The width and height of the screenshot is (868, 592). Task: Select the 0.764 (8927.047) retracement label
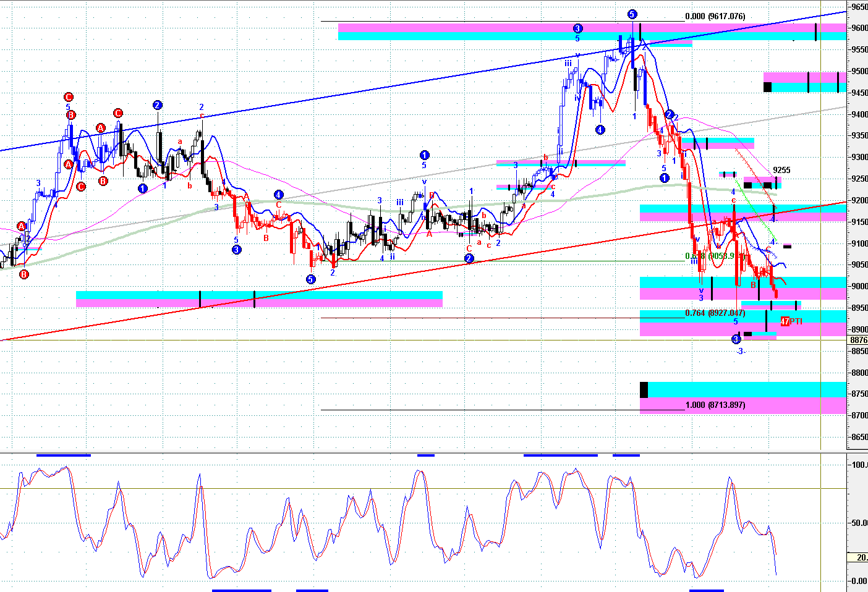715,313
